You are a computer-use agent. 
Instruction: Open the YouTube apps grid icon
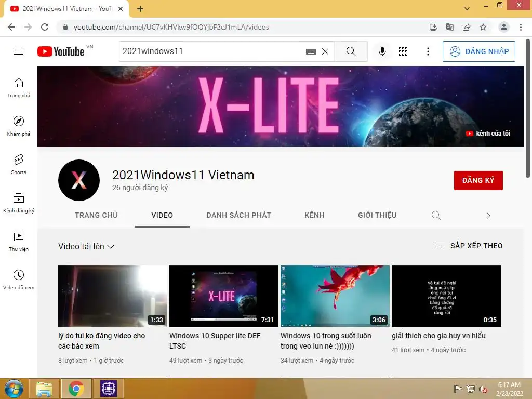point(403,51)
